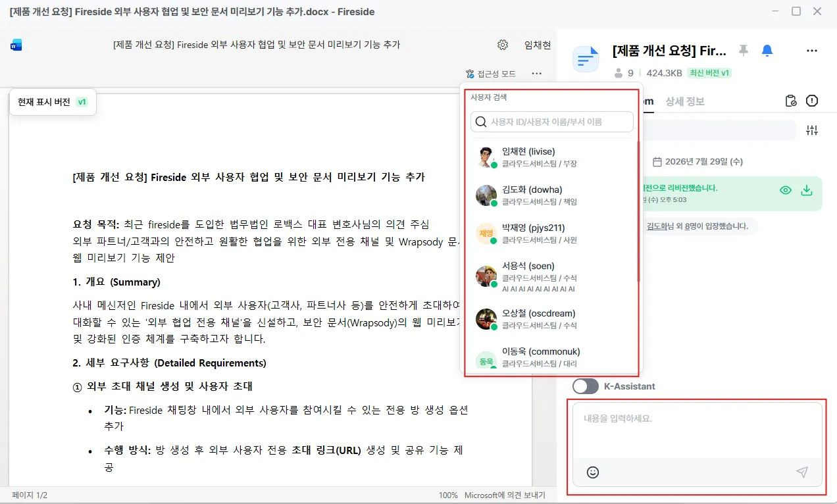Click the 1. 개요 (Summary) heading
Viewport: 837px width, 504px height.
tap(116, 282)
